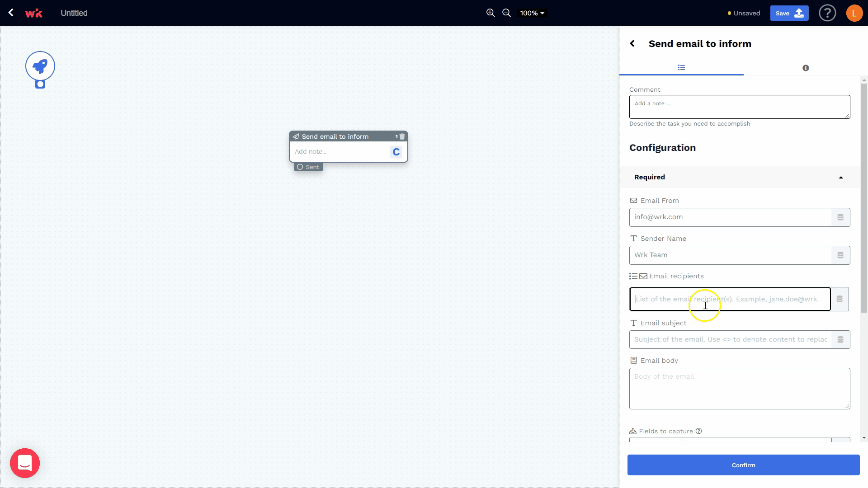Confirm the email configuration
The height and width of the screenshot is (488, 868).
click(x=743, y=465)
